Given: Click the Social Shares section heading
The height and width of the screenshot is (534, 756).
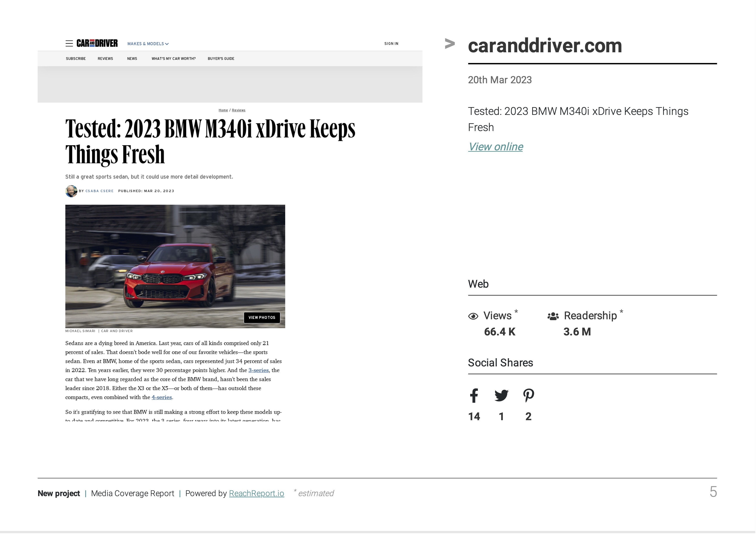Looking at the screenshot, I should 500,363.
